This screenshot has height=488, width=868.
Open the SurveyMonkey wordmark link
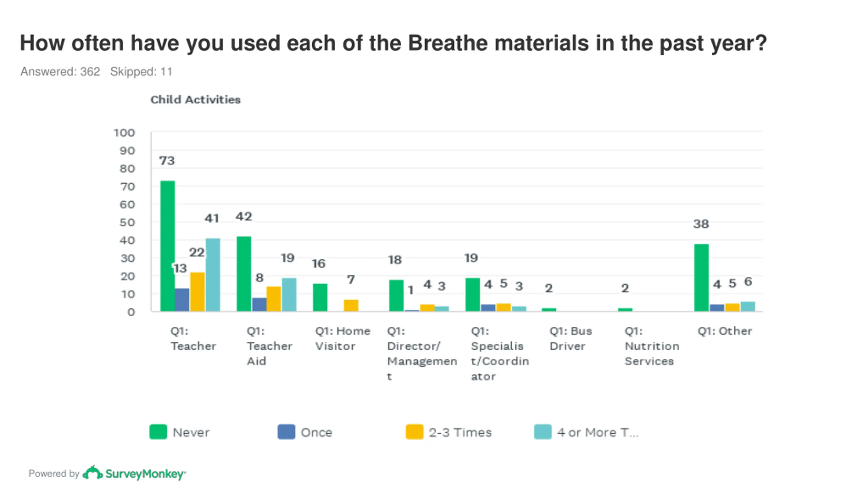(x=145, y=473)
